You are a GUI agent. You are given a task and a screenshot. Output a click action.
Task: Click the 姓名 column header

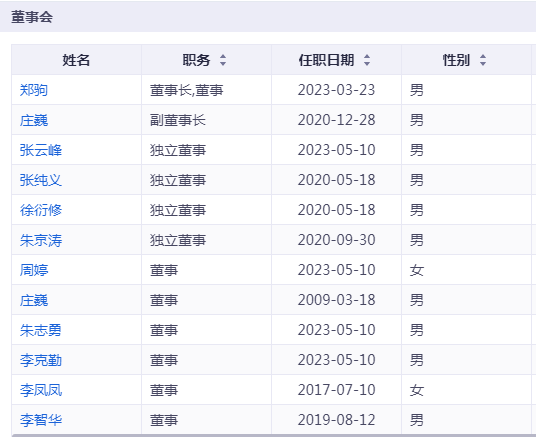(x=76, y=60)
